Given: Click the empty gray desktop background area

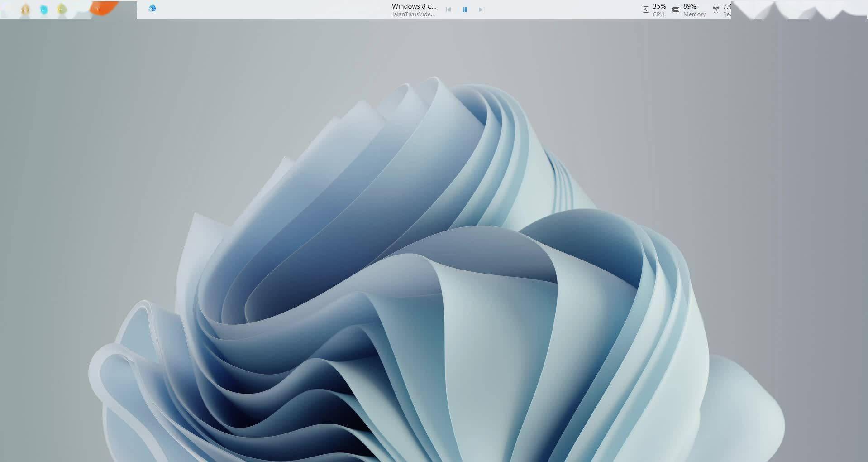Looking at the screenshot, I should pyautogui.click(x=91, y=136).
